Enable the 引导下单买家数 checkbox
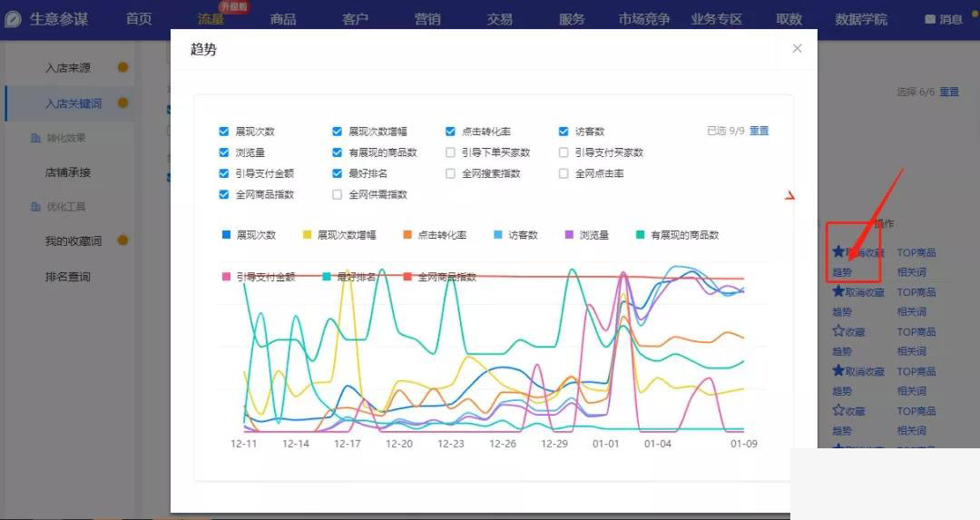Screen dimensions: 980x520 click(451, 152)
